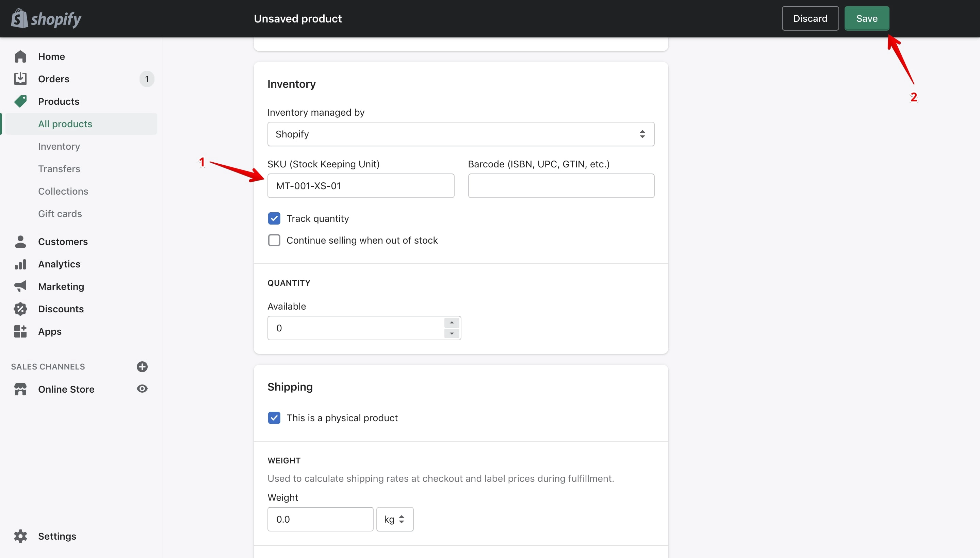The height and width of the screenshot is (558, 980).
Task: Click the Inventory card heading
Action: point(291,84)
